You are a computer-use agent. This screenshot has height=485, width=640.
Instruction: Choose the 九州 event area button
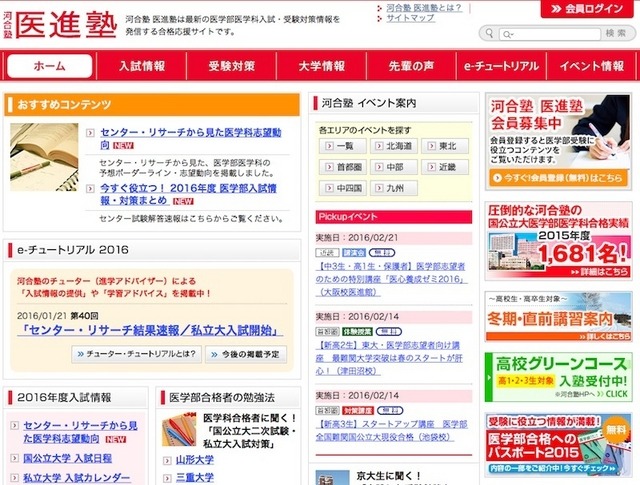pyautogui.click(x=393, y=188)
